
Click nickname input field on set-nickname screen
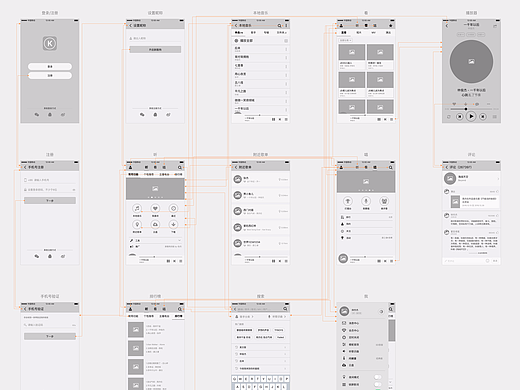[x=155, y=39]
